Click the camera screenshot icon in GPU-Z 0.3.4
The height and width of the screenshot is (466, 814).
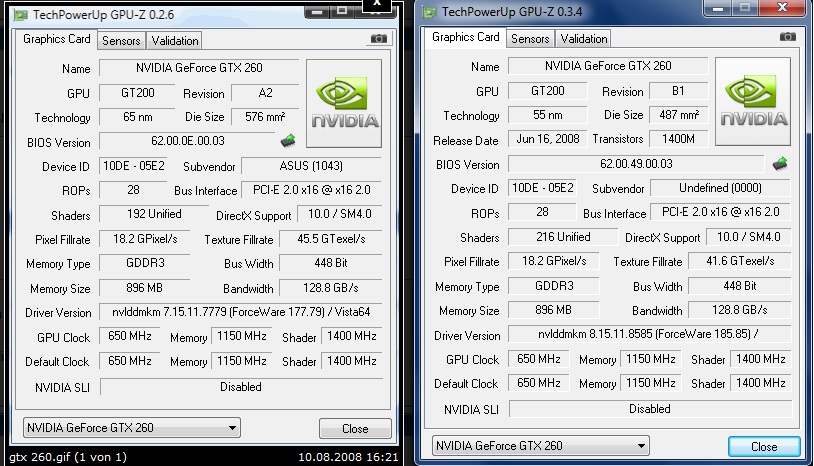[788, 36]
